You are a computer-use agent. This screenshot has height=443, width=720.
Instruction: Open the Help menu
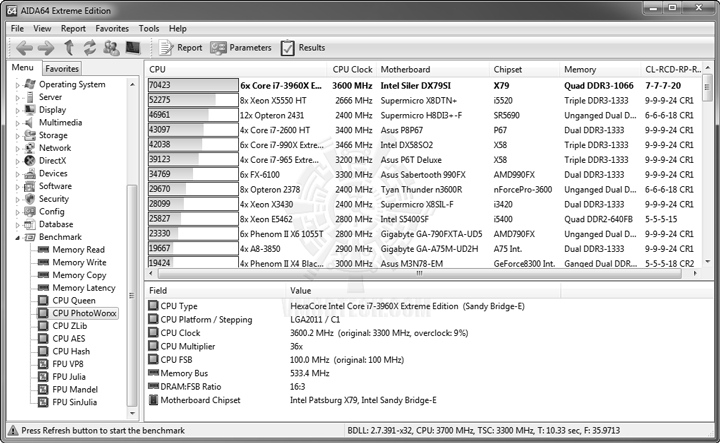[x=178, y=28]
